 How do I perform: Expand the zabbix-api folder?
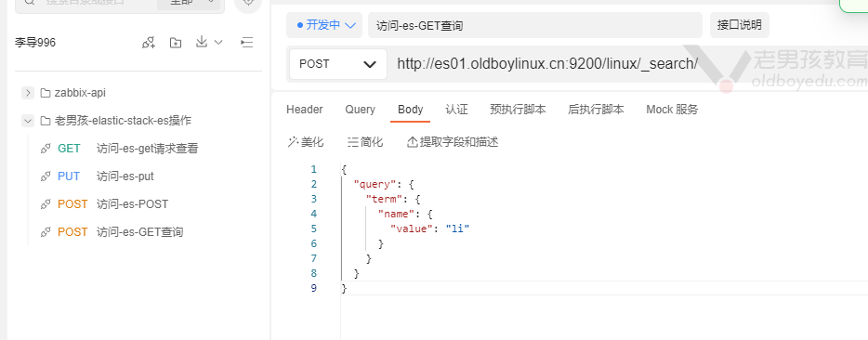[x=28, y=93]
